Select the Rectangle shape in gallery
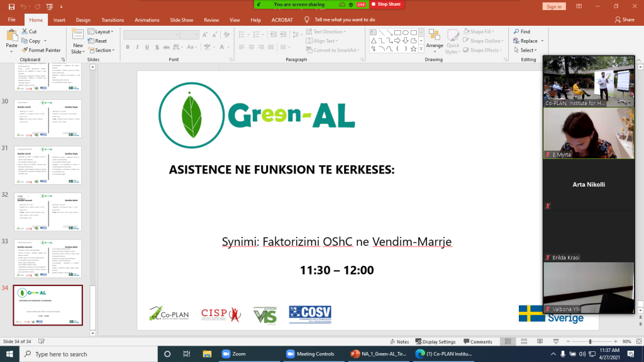This screenshot has height=362, width=644. 397,33
